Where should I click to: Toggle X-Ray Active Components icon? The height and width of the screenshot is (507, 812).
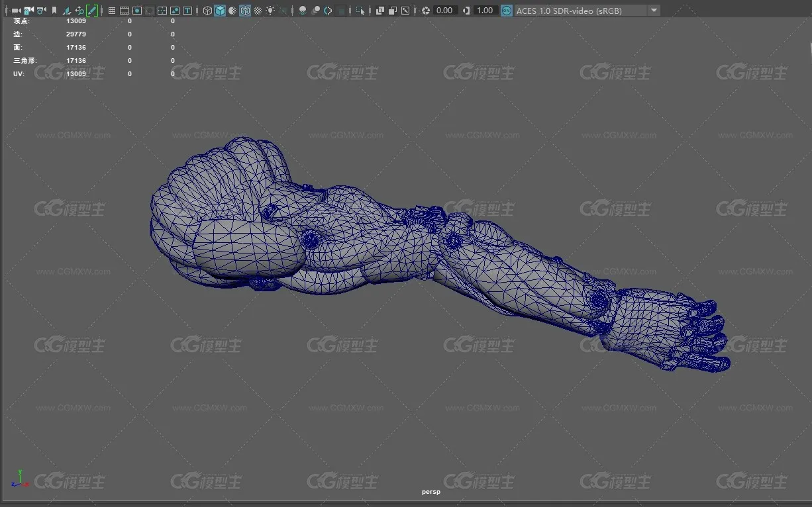coord(393,11)
